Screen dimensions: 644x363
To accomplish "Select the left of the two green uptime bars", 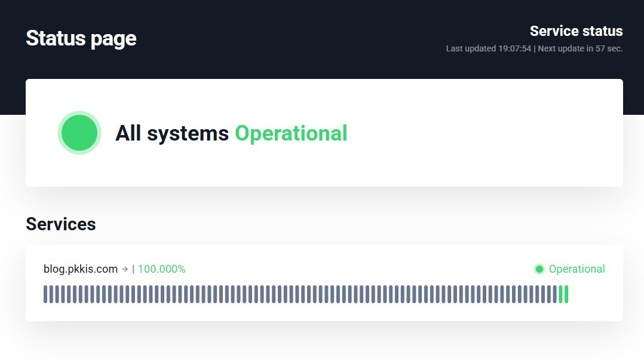I will (560, 294).
